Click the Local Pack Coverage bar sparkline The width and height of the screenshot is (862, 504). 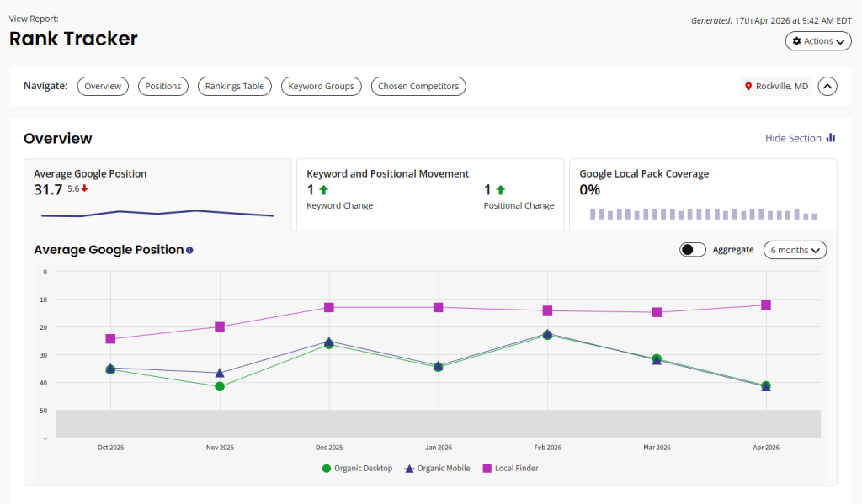coord(703,214)
